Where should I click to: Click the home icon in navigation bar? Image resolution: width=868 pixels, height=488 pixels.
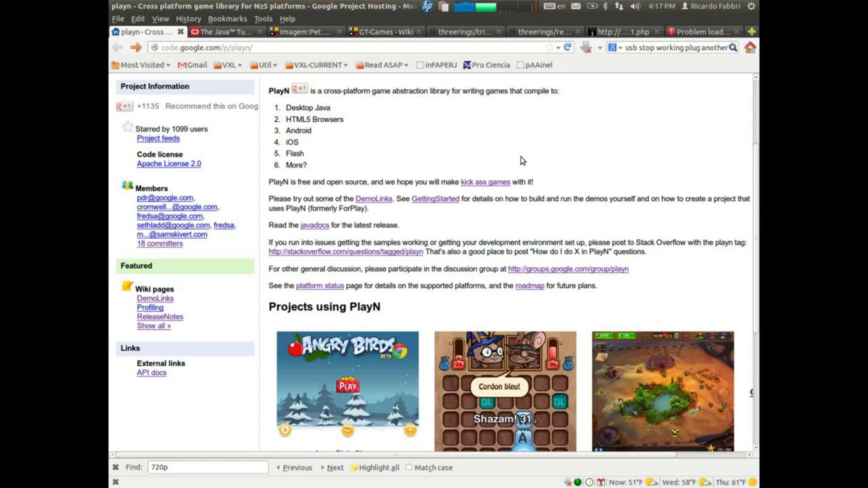pos(750,47)
